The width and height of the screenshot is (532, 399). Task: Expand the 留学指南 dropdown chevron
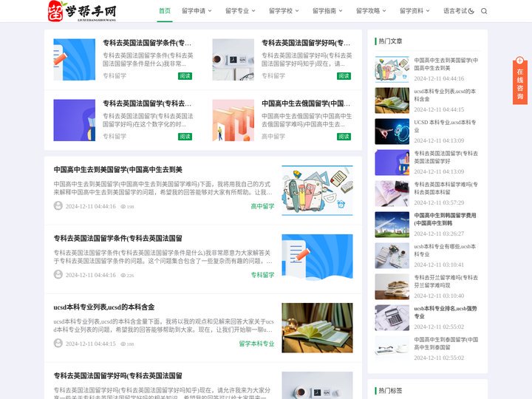tap(341, 11)
